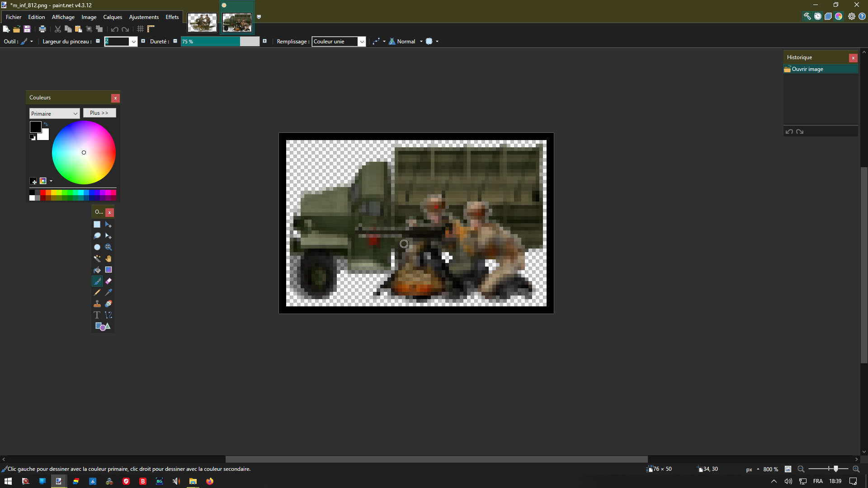Toggle the History window visibility
Viewport: 868px width, 488px height.
[x=818, y=16]
